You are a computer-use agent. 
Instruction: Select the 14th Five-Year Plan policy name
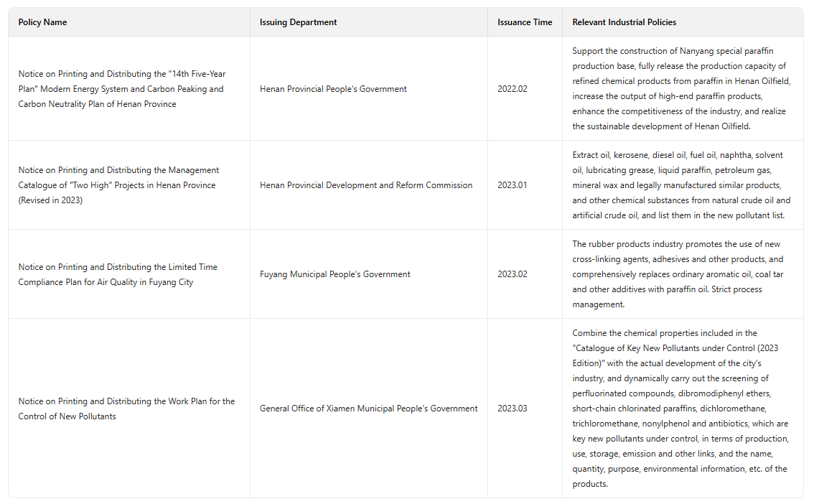[122, 89]
